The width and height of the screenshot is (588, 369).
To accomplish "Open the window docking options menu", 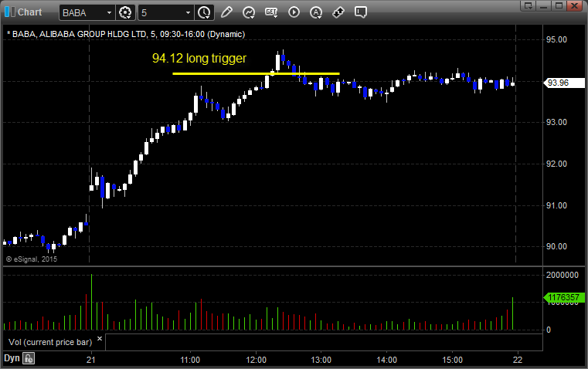I will (x=529, y=5).
